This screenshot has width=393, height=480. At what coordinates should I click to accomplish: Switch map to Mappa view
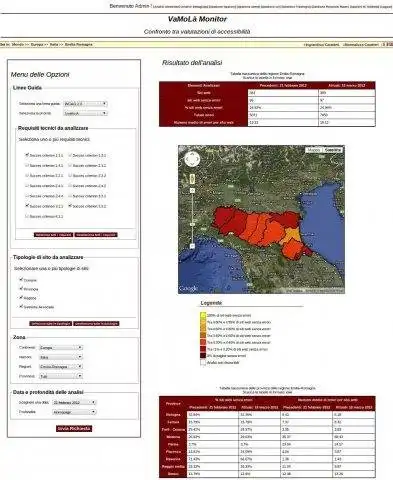pyautogui.click(x=314, y=150)
